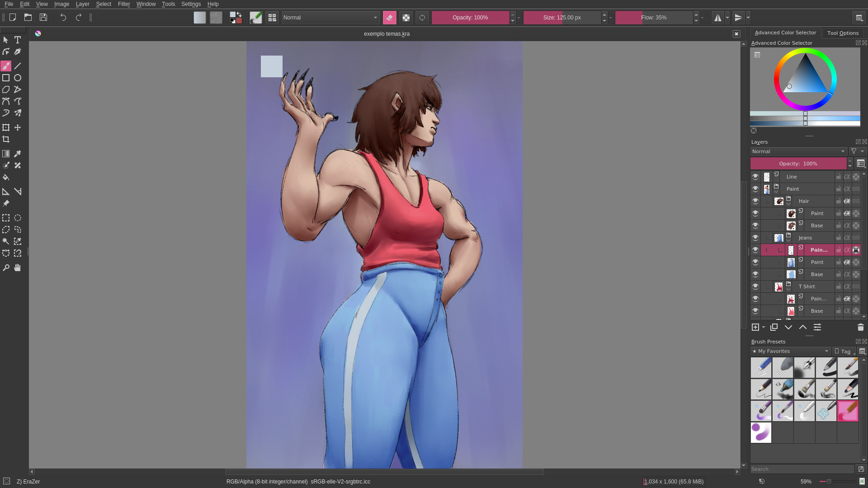Select the Ellipse shape tool

click(18, 78)
